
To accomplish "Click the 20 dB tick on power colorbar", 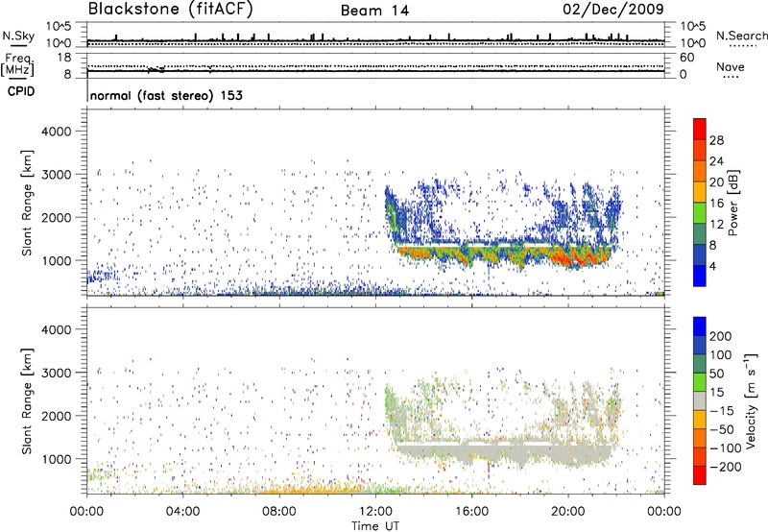I will point(716,182).
